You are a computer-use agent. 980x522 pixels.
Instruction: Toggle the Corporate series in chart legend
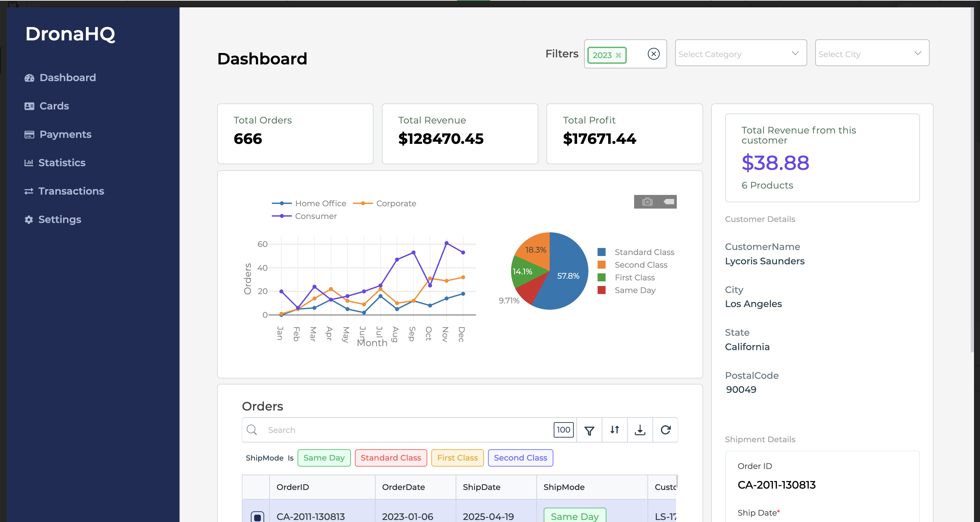pos(396,203)
